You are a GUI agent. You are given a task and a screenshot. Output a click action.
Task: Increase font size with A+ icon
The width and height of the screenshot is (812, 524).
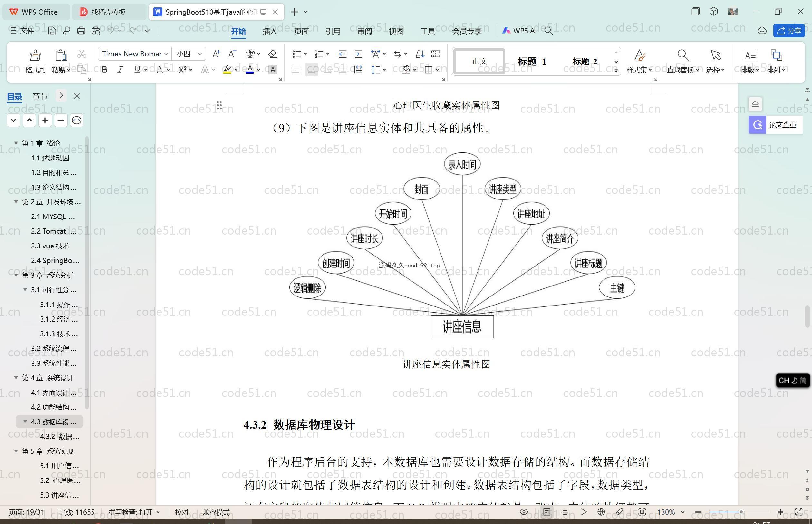216,54
